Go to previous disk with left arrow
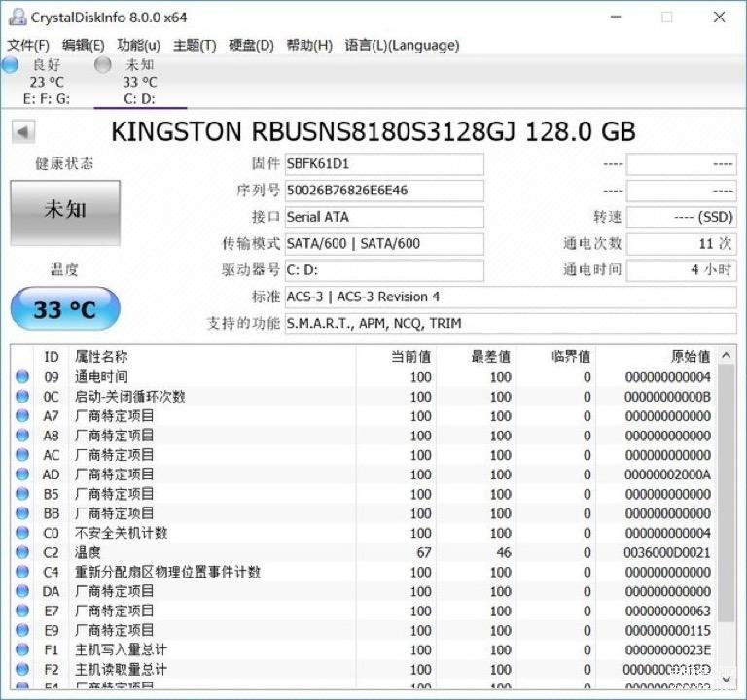 (23, 132)
